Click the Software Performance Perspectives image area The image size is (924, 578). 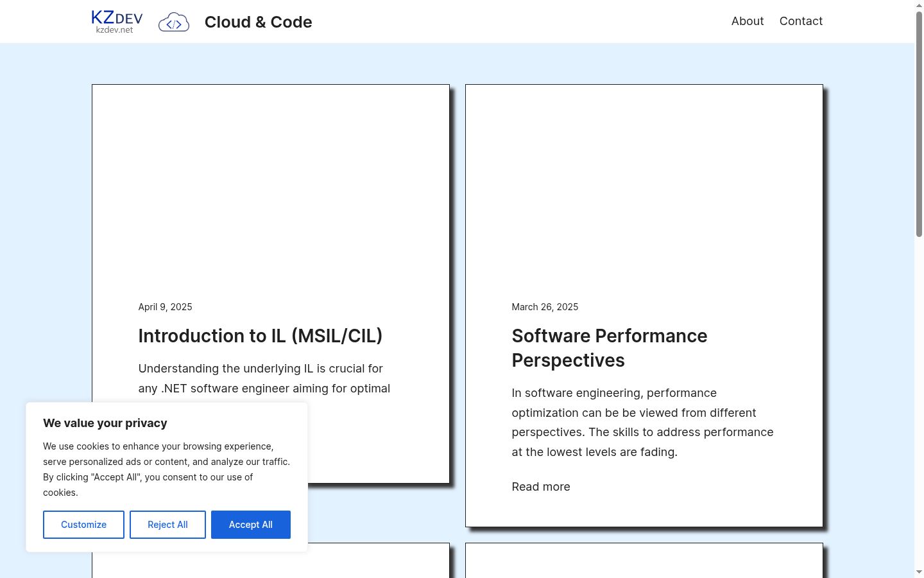[644, 184]
